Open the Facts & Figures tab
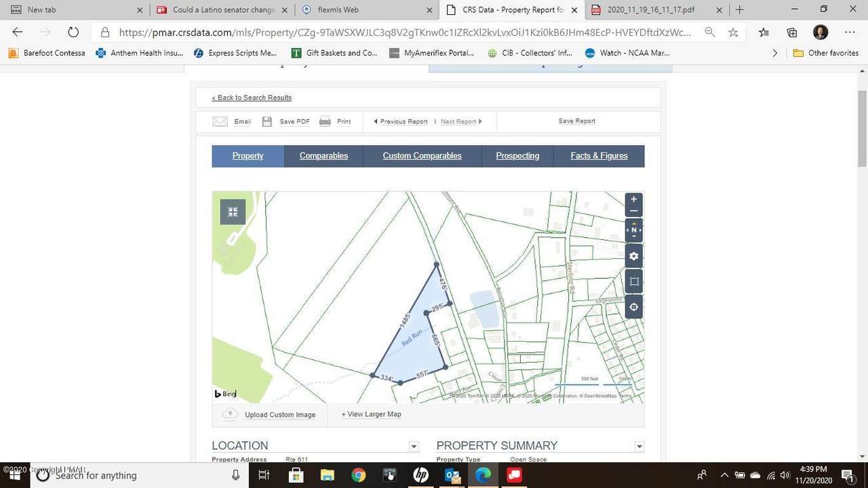Viewport: 868px width, 488px height. (599, 156)
